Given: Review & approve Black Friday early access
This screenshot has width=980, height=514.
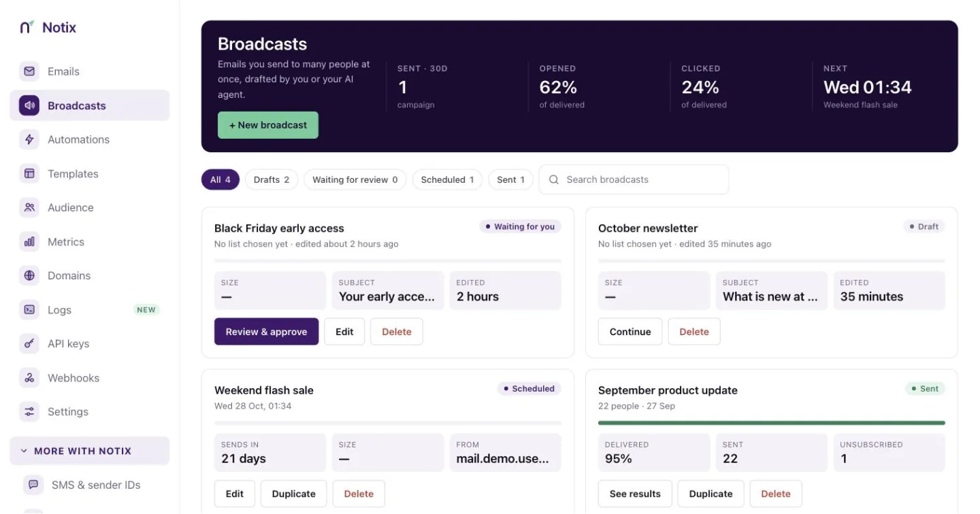Looking at the screenshot, I should click(x=267, y=332).
